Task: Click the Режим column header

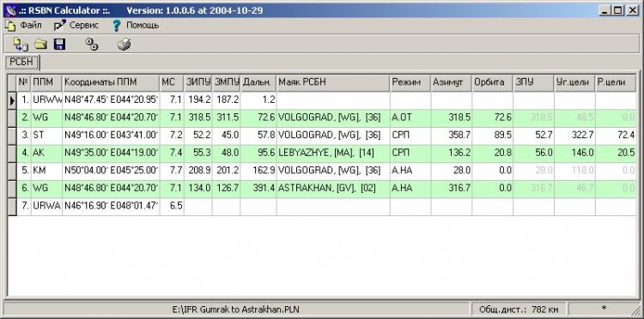Action: click(410, 83)
